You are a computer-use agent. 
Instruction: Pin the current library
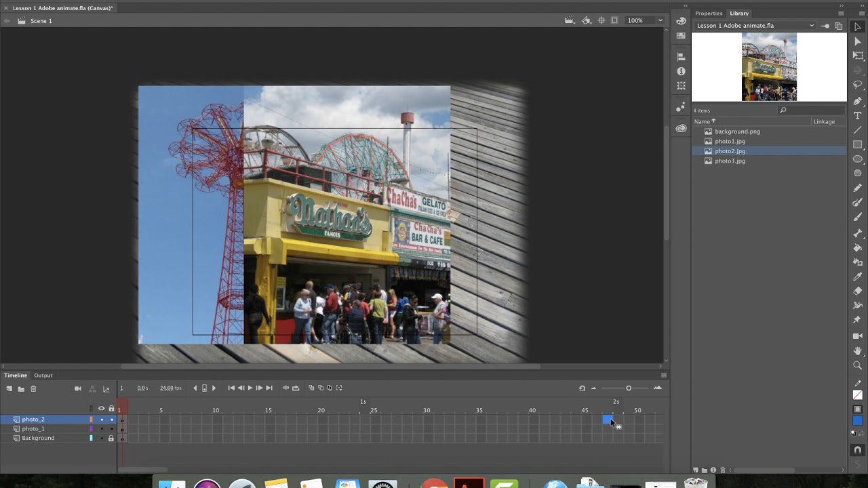coord(825,26)
